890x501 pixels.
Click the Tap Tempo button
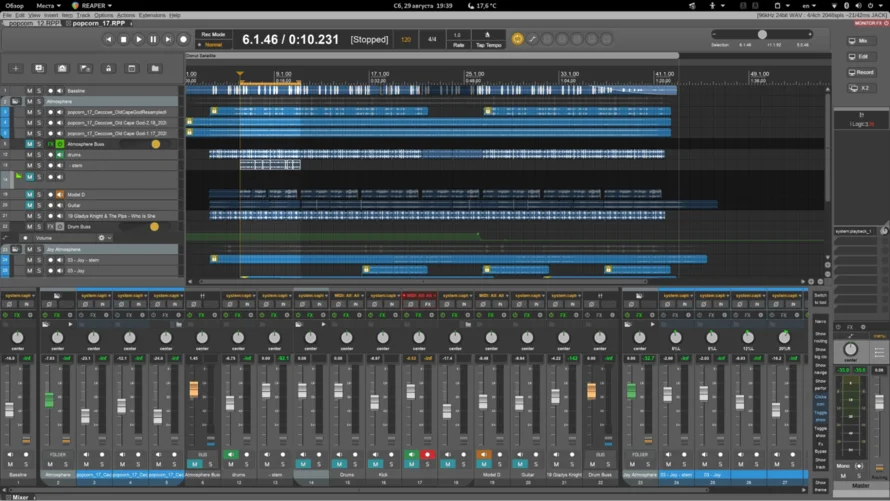pyautogui.click(x=488, y=40)
